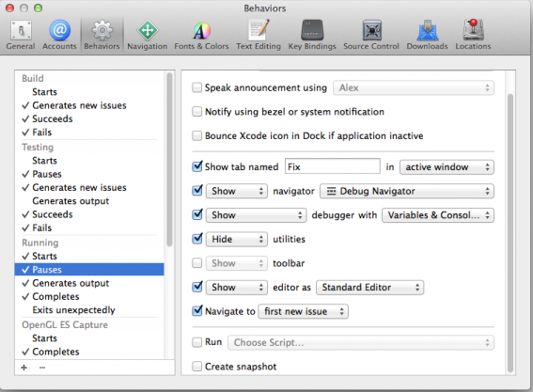This screenshot has height=392, width=533.
Task: Open the Choose Script dropdown
Action: pyautogui.click(x=361, y=343)
